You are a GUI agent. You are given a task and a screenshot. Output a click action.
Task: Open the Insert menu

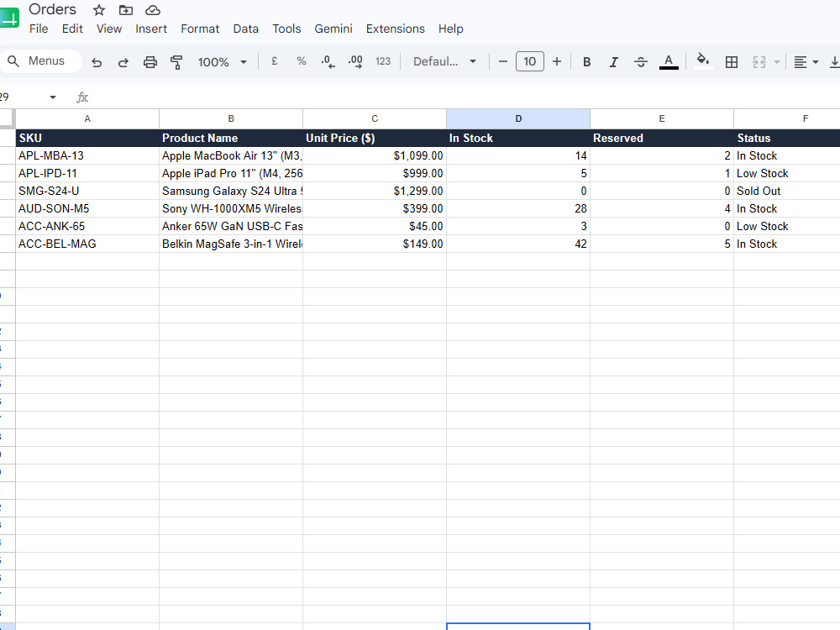[151, 29]
